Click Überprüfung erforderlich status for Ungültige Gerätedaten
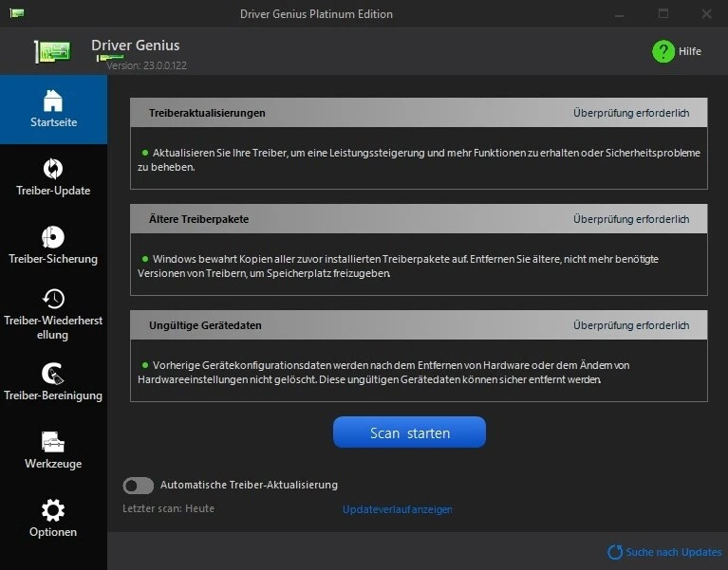The image size is (728, 570). [x=631, y=325]
